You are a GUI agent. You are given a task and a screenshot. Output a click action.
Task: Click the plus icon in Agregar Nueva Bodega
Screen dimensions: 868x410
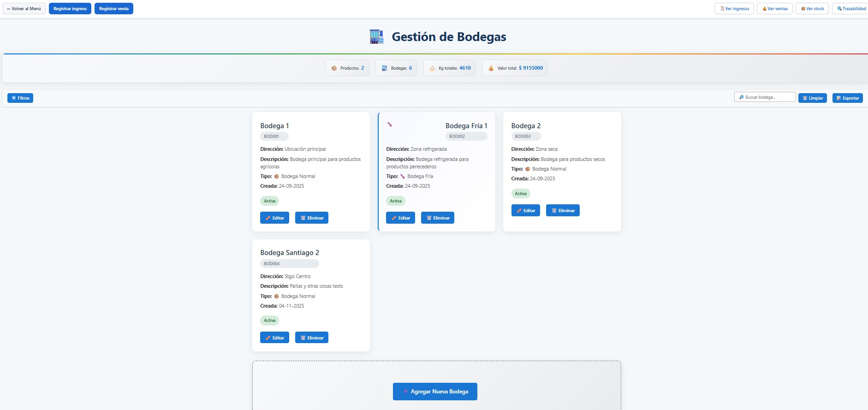point(405,392)
